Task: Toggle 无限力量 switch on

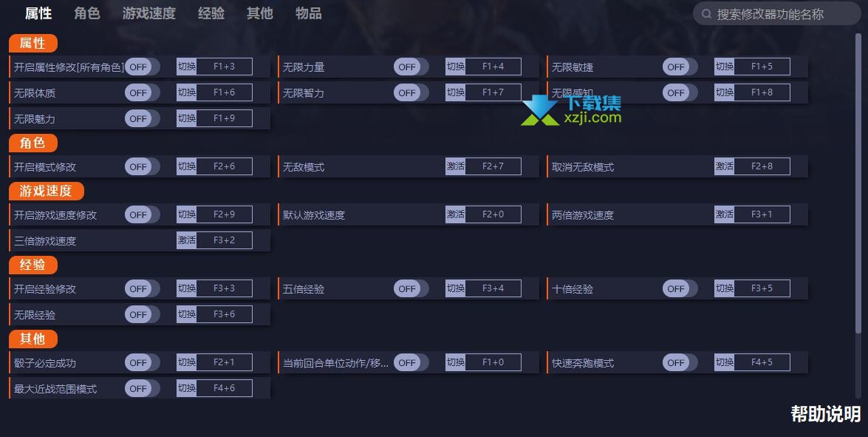Action: [x=411, y=67]
